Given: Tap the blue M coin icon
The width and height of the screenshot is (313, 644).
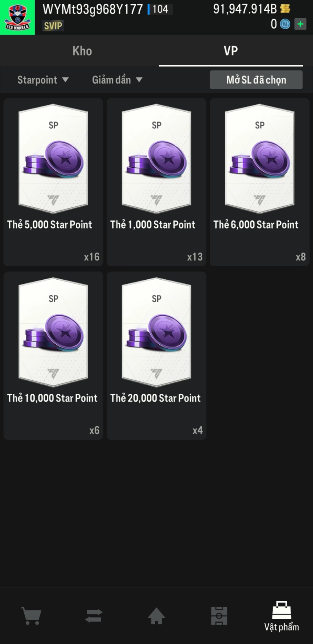Looking at the screenshot, I should pos(285,24).
